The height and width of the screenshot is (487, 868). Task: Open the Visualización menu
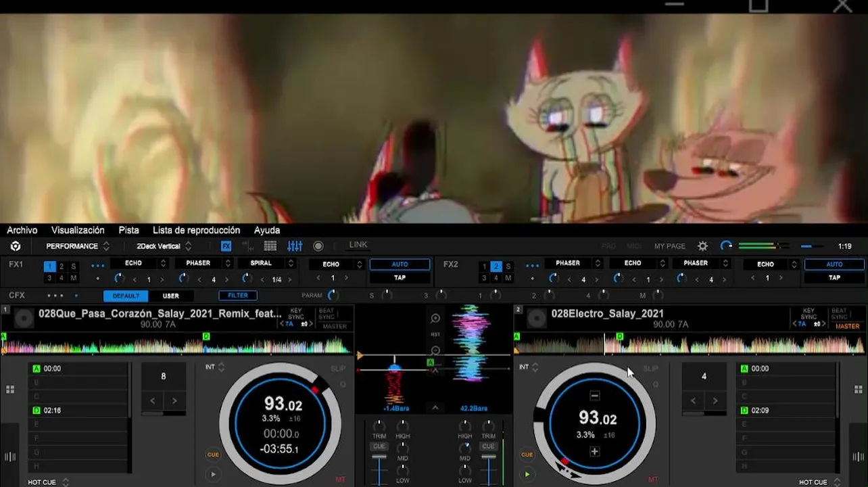tap(78, 230)
